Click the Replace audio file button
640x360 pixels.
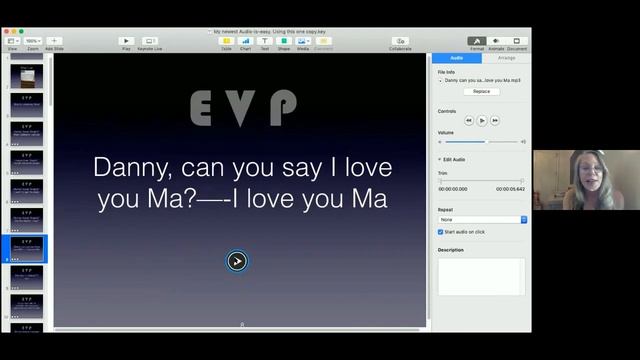coord(481,91)
